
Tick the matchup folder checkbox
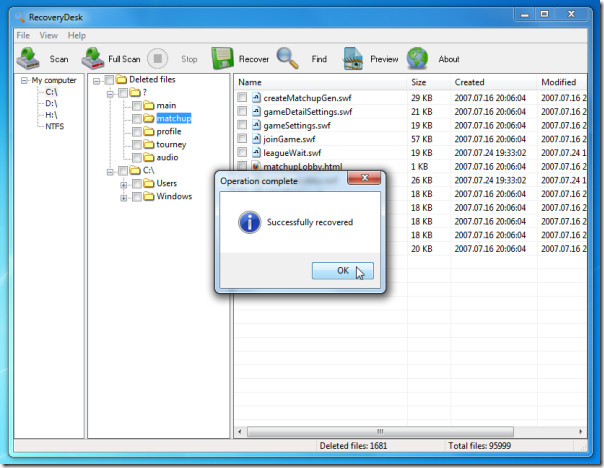pyautogui.click(x=137, y=119)
